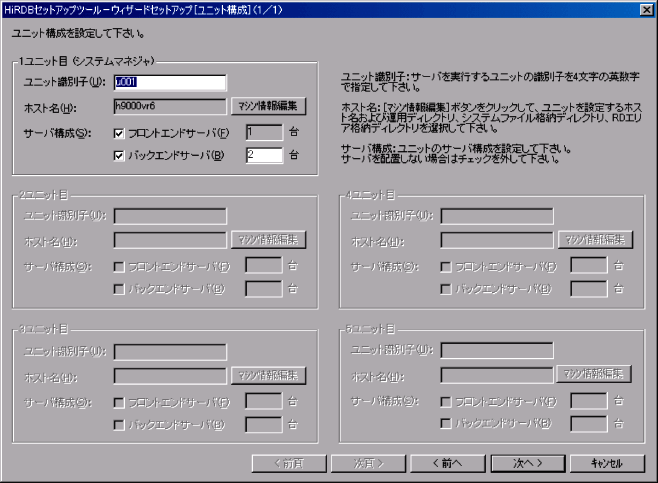Click the back-end count field in 4ユニット目

point(589,289)
